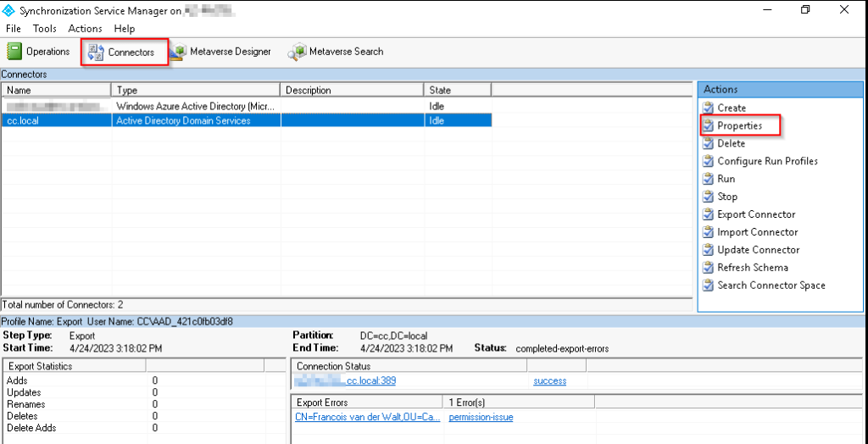Open the File menu
Viewport: 868px width, 444px height.
(x=14, y=29)
